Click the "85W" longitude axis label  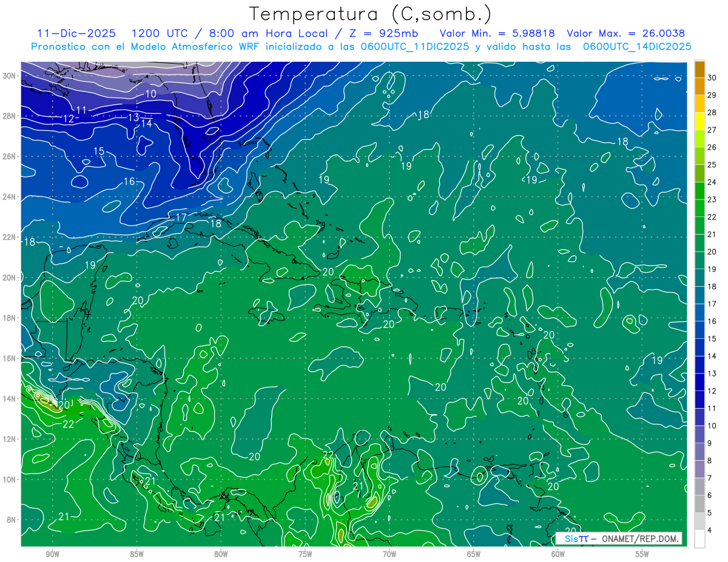136,554
